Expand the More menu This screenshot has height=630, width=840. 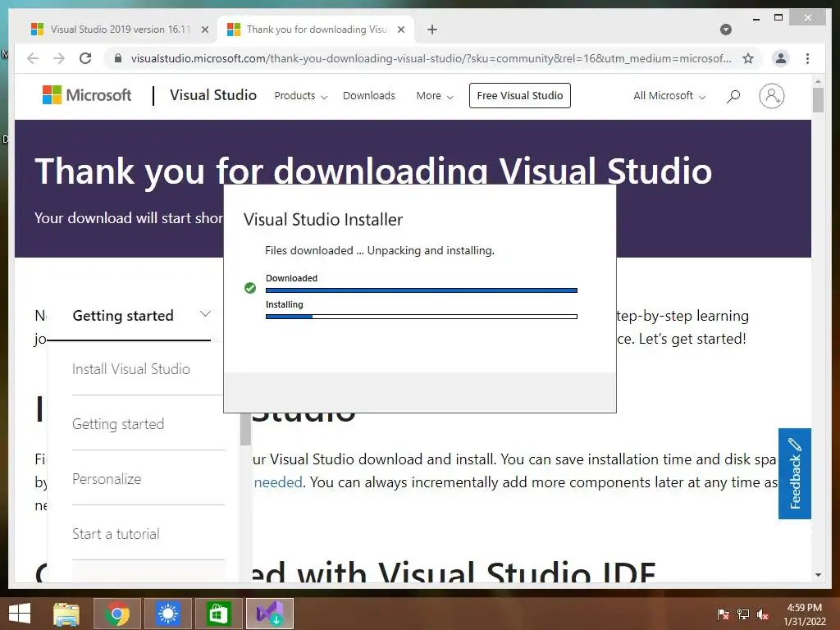[x=435, y=96]
